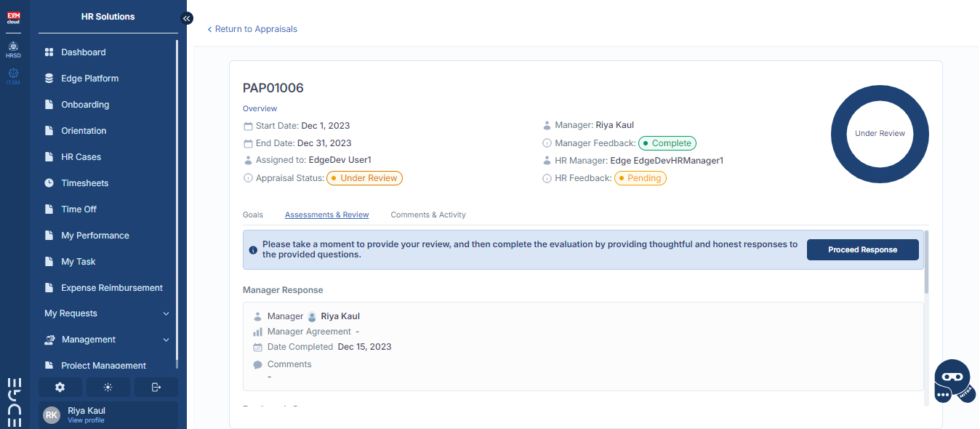Click HR Manager name Edge EdgeDevHRManager1
The image size is (980, 429).
[x=667, y=161]
